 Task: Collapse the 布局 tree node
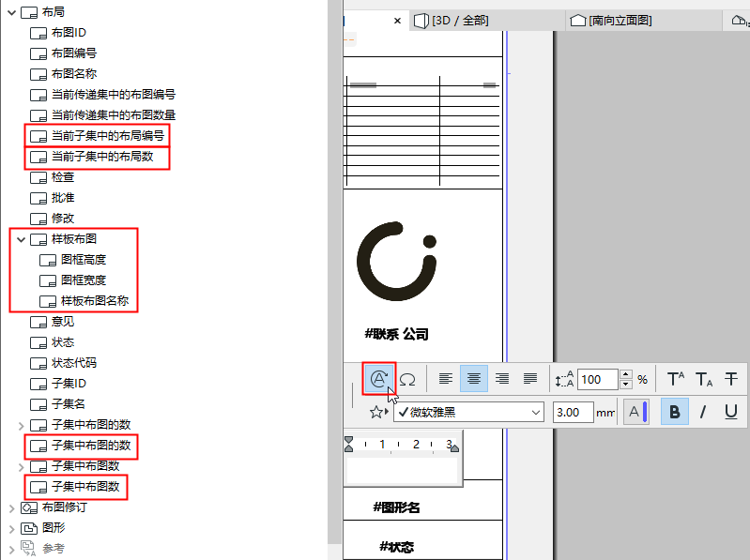tap(12, 12)
